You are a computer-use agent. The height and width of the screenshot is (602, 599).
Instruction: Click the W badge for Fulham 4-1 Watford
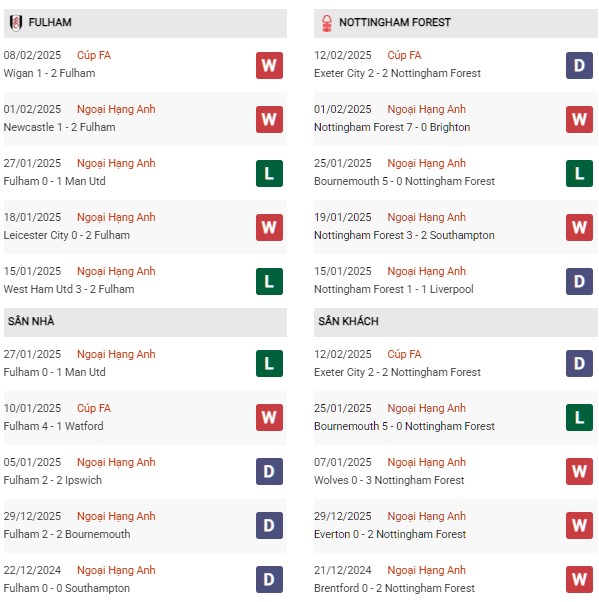coord(269,417)
